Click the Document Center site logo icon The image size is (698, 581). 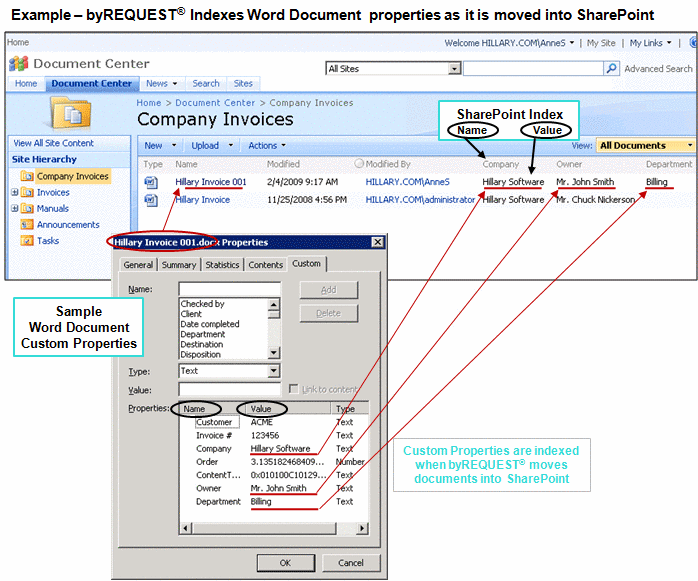point(19,64)
